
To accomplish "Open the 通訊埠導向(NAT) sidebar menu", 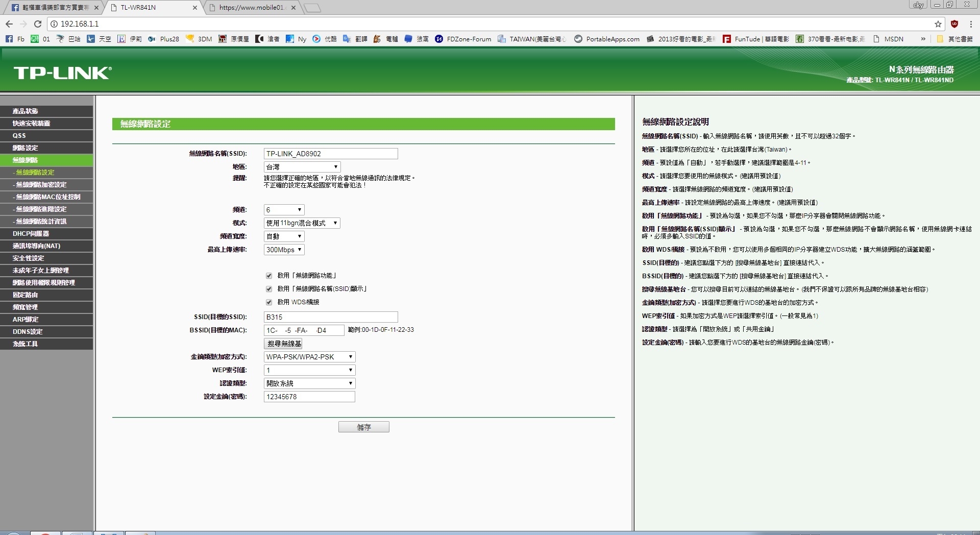I will (46, 246).
